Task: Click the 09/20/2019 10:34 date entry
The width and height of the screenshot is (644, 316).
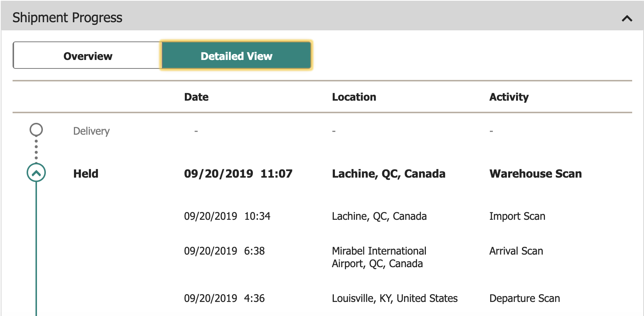Action: [227, 216]
